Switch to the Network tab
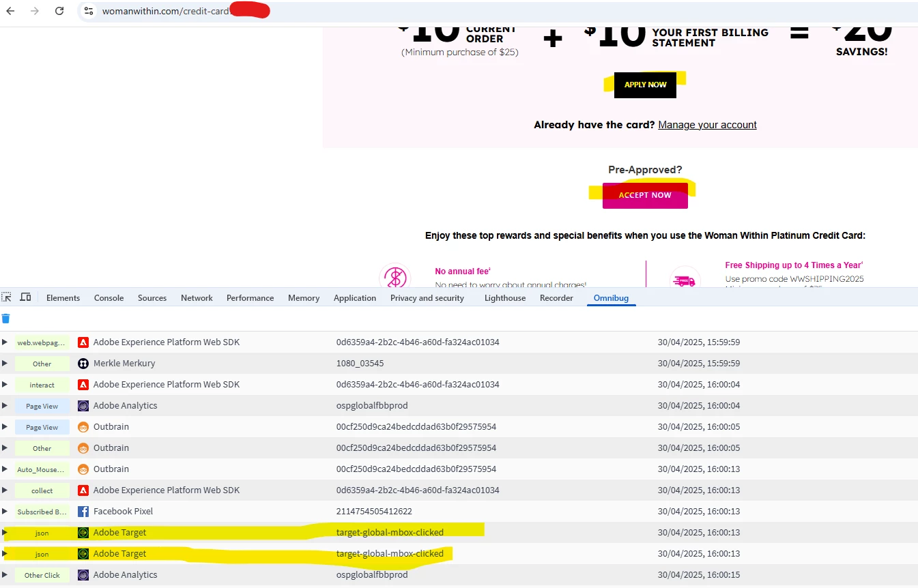Image resolution: width=918 pixels, height=588 pixels. 197,298
